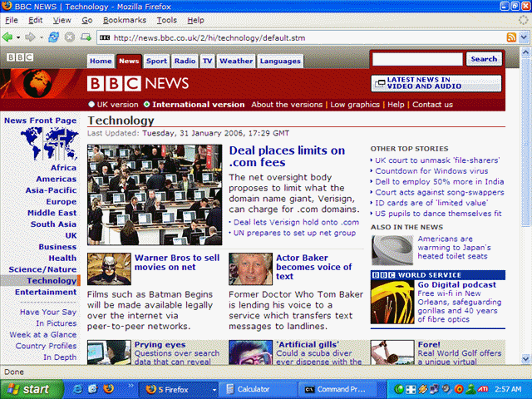Image resolution: width=532 pixels, height=399 pixels.
Task: Open 'Actor Baker becomes voice of text'
Action: (x=314, y=267)
